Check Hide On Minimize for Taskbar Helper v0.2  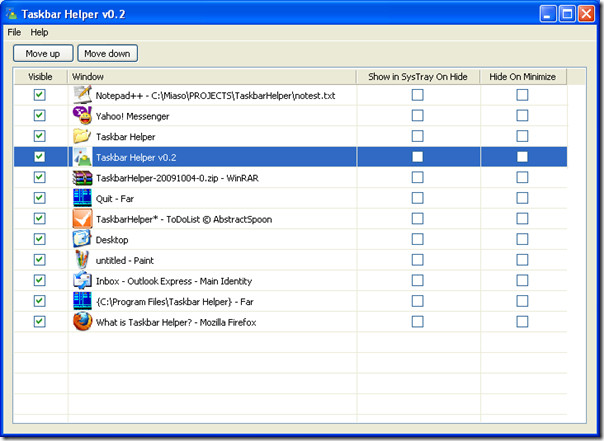[x=522, y=157]
